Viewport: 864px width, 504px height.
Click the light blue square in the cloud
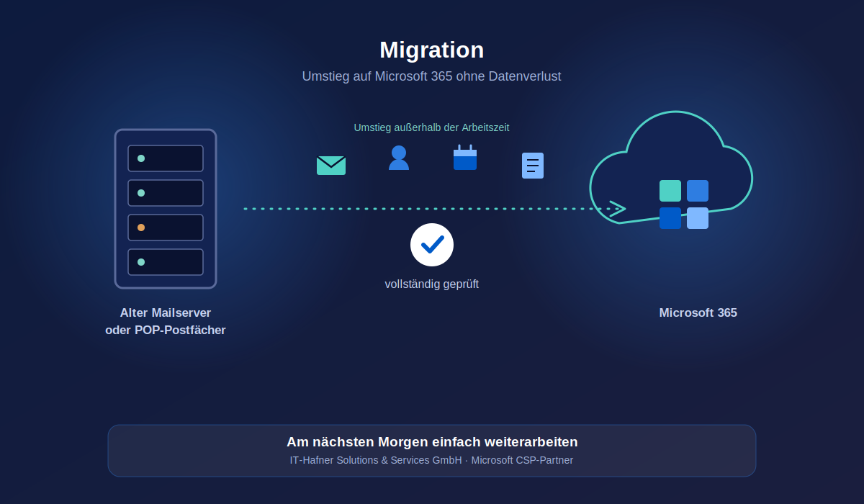(698, 218)
